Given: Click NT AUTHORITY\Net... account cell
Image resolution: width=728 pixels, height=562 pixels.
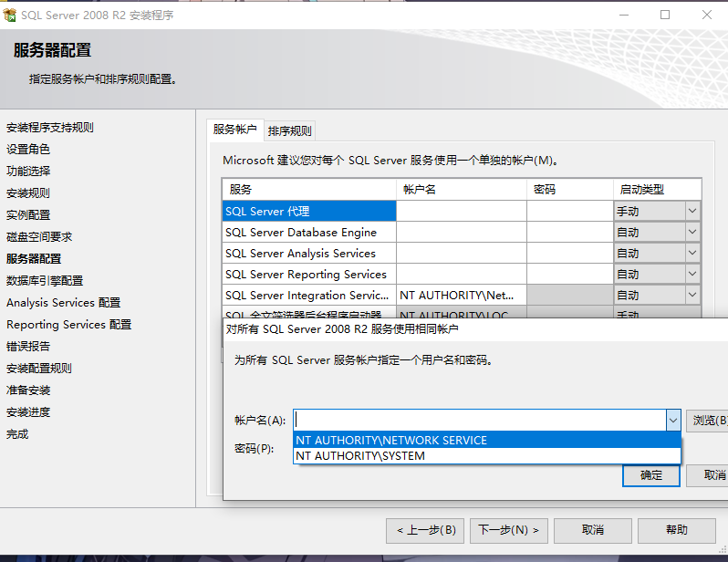Looking at the screenshot, I should 462,295.
